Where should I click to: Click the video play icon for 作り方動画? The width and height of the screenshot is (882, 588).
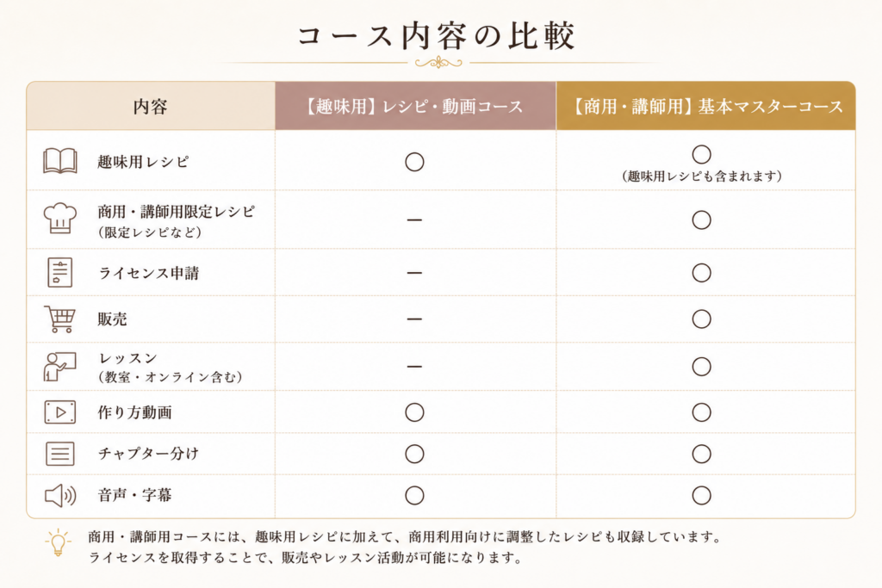coord(60,412)
